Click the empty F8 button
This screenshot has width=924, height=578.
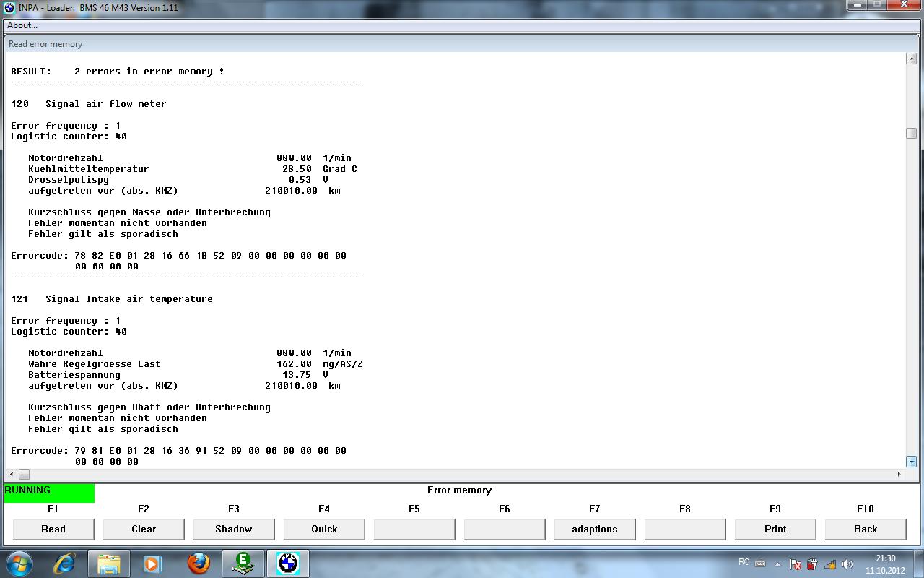pyautogui.click(x=685, y=529)
